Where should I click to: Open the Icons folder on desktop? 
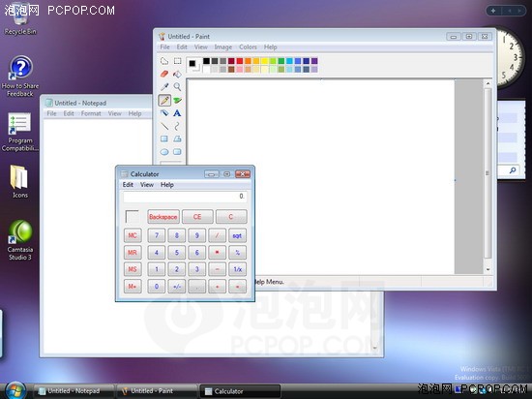19,182
